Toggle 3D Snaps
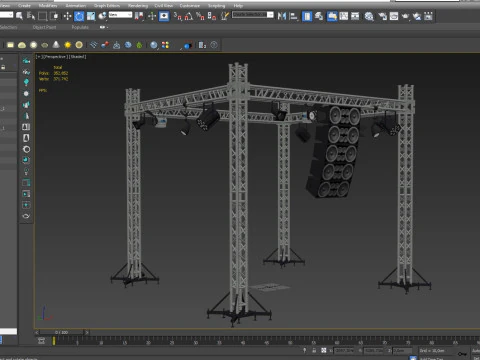The width and height of the screenshot is (480, 360). (178, 16)
